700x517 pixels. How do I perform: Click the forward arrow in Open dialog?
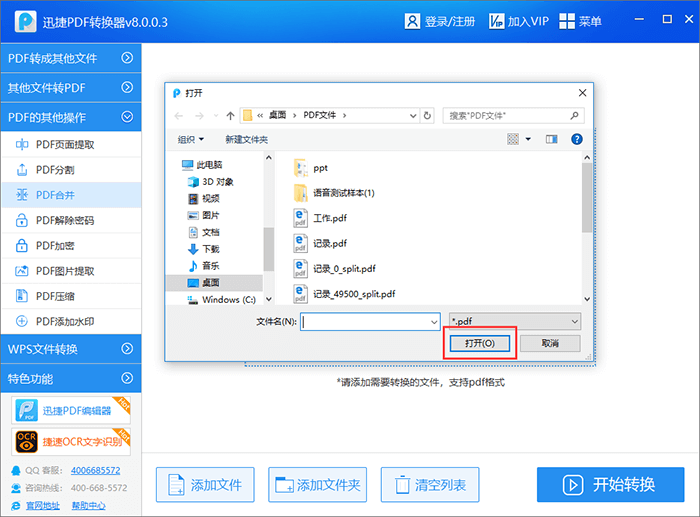(x=199, y=116)
